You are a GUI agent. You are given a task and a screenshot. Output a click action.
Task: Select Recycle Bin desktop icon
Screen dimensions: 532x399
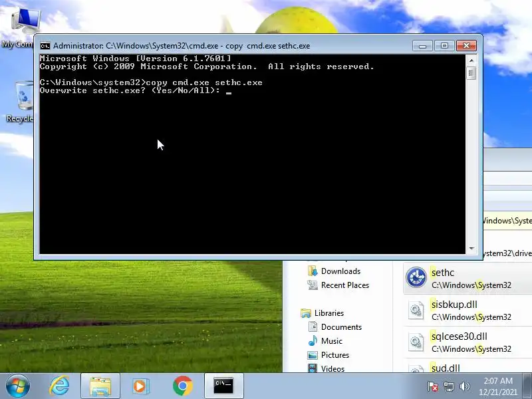[21, 101]
